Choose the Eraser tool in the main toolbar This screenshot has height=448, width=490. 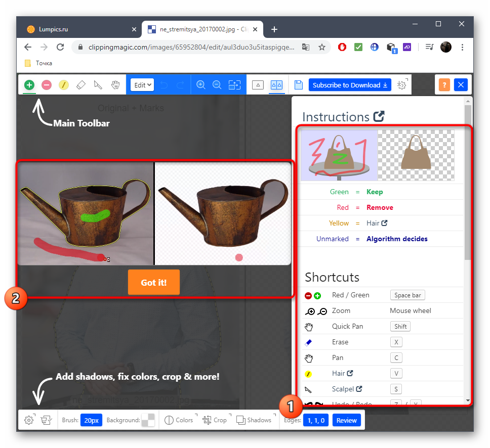click(x=81, y=85)
